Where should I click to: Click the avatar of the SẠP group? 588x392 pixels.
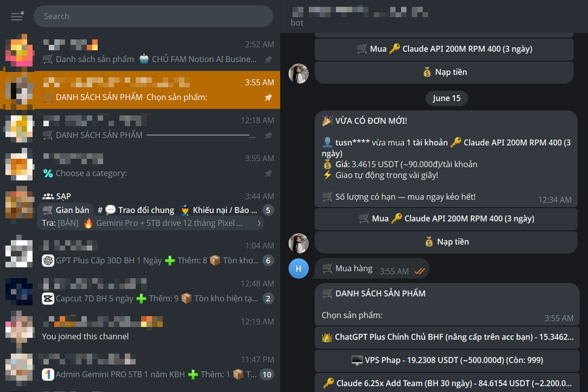pyautogui.click(x=19, y=204)
